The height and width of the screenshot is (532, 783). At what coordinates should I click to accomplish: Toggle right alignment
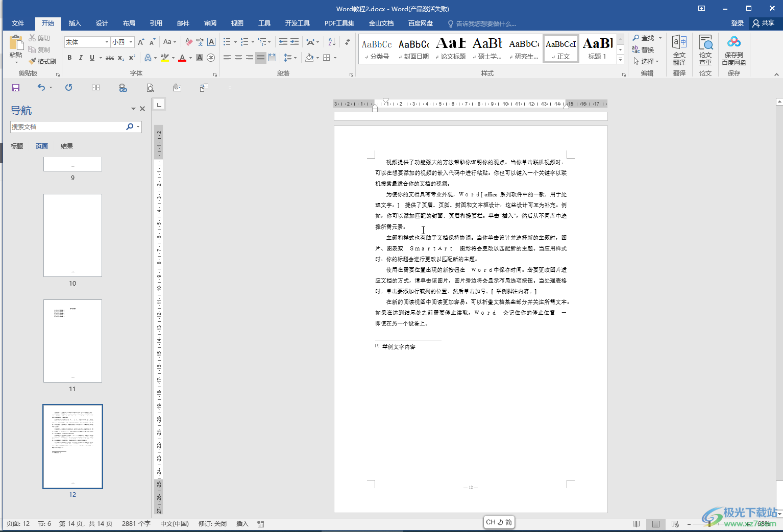point(250,58)
